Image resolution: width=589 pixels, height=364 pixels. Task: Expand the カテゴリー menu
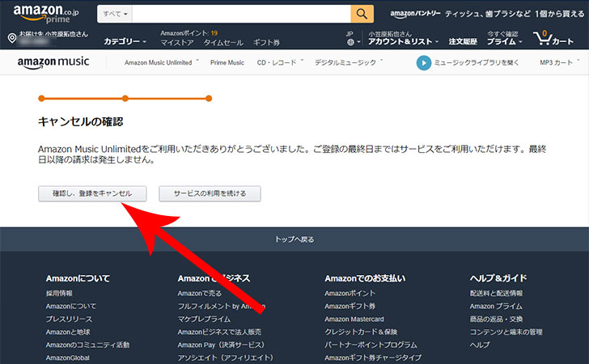click(125, 41)
